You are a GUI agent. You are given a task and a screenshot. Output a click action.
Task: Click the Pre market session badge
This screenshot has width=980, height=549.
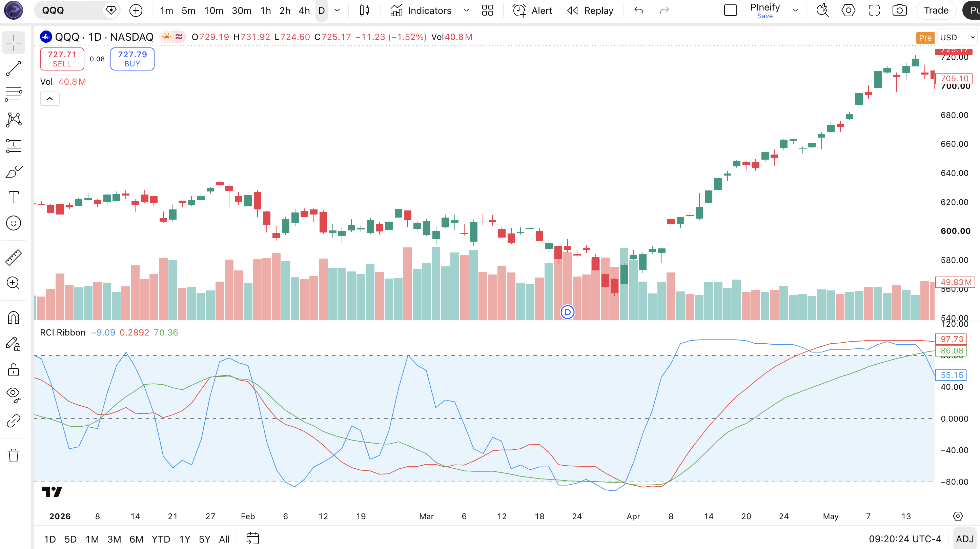(925, 38)
